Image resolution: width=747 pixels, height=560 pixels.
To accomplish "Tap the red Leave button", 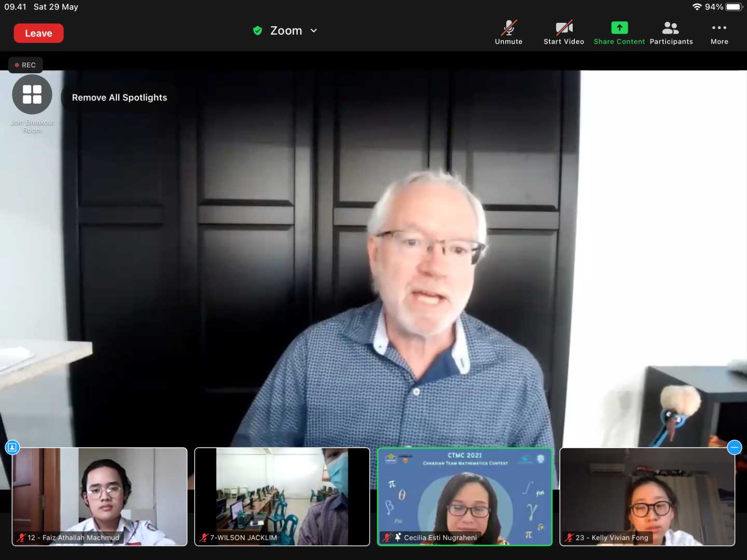I will click(x=38, y=33).
